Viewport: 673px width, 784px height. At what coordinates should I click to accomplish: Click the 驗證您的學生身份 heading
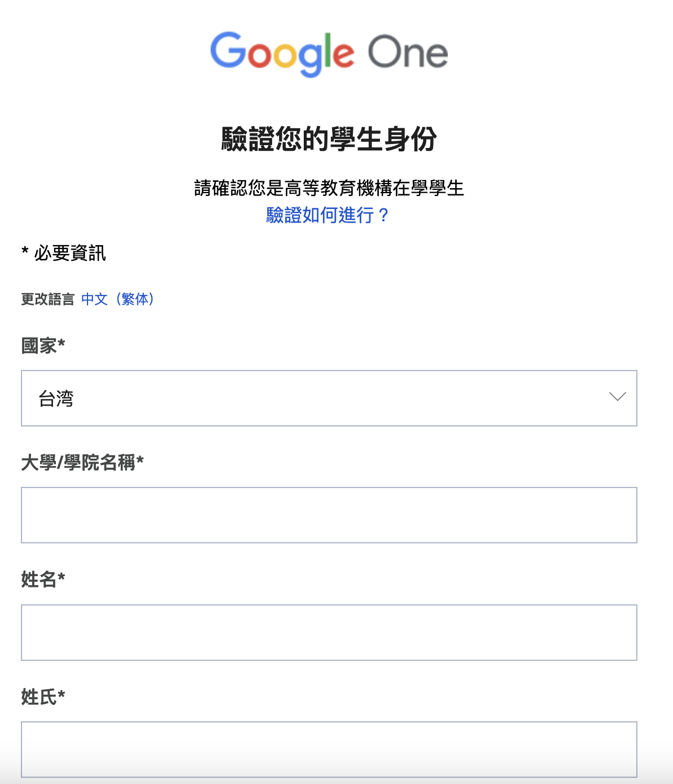[329, 139]
